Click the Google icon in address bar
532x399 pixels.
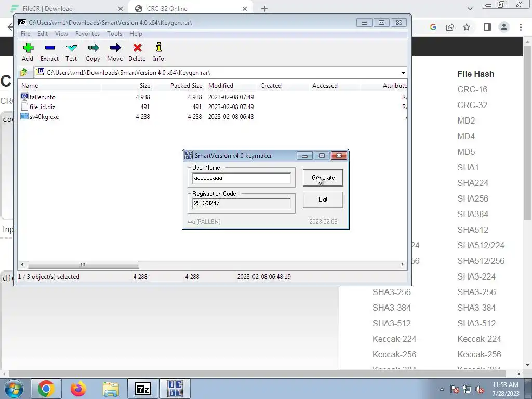[x=433, y=27]
